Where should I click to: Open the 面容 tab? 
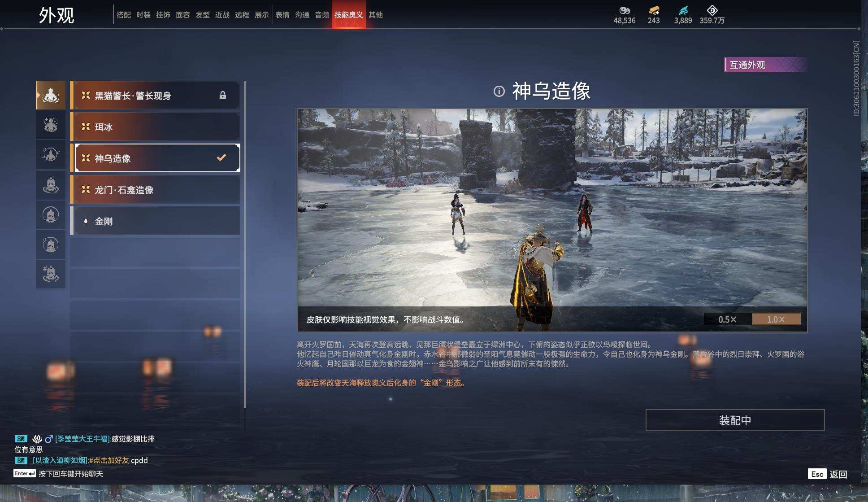click(183, 15)
